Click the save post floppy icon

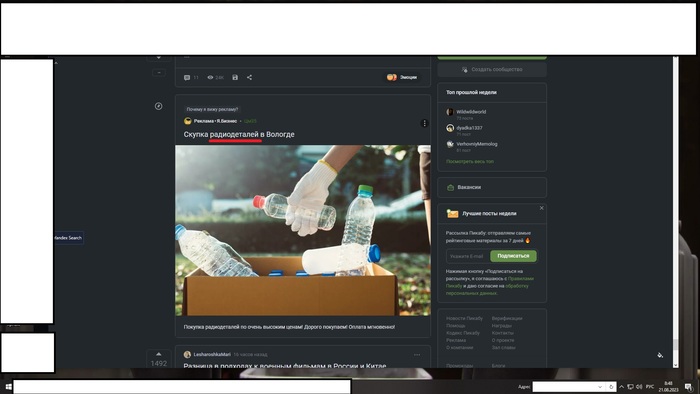tap(235, 78)
